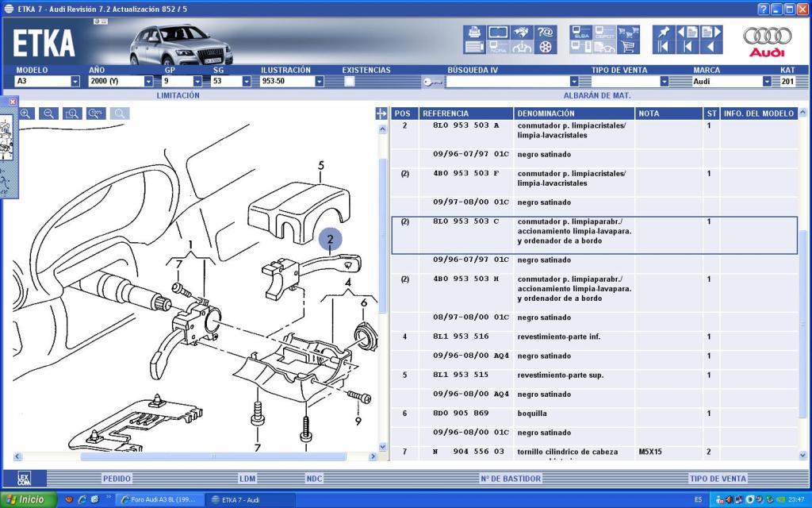Viewport: 812px width, 508px height.
Task: Click the NDC button in the bottom bar
Action: [x=314, y=479]
